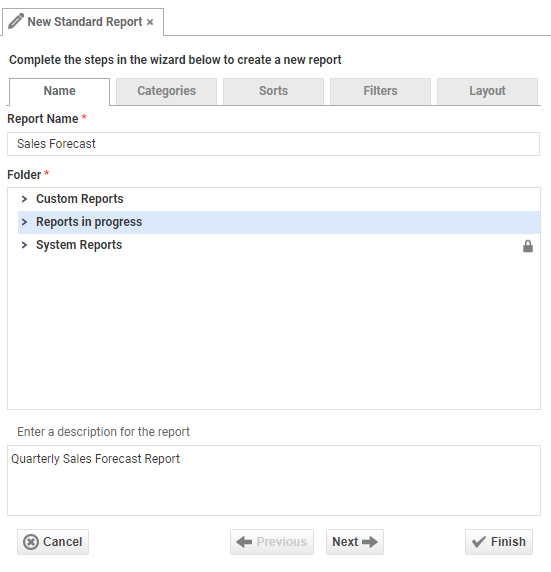Click the left arrow icon on Previous
The width and height of the screenshot is (551, 572).
pyautogui.click(x=244, y=542)
